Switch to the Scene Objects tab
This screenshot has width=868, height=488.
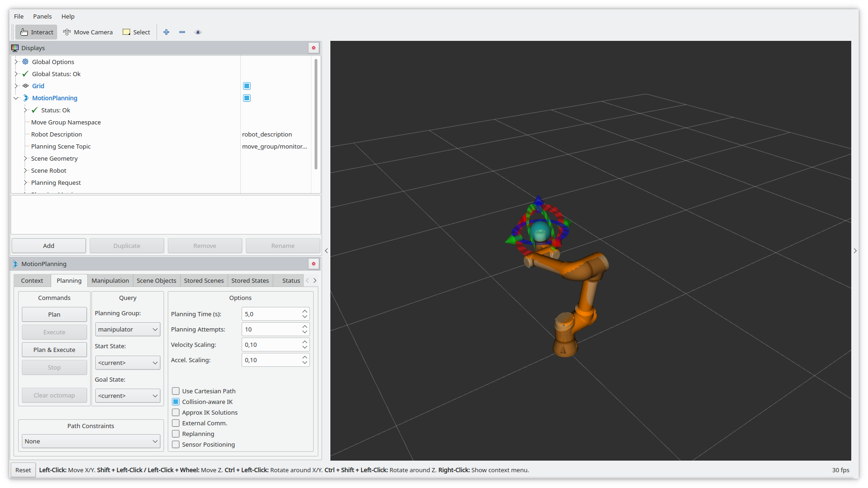tap(156, 280)
